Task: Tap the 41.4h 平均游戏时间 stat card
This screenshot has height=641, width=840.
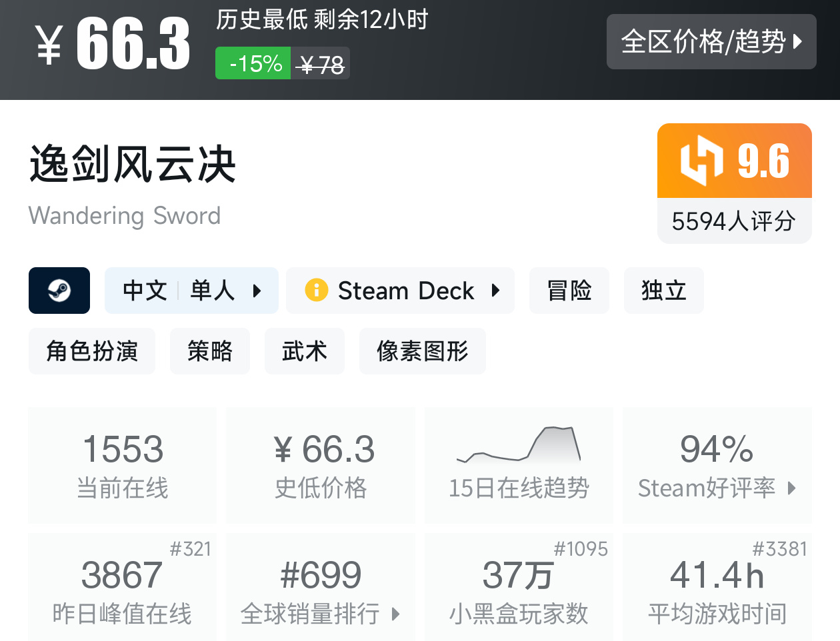Action: [717, 587]
